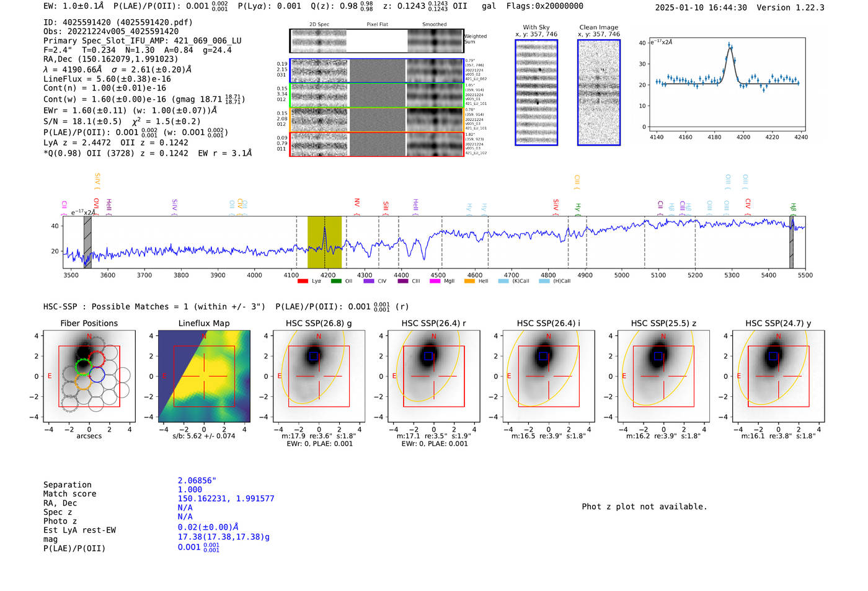
Task: Click the S/N = 18.1 line
Action: (122, 122)
